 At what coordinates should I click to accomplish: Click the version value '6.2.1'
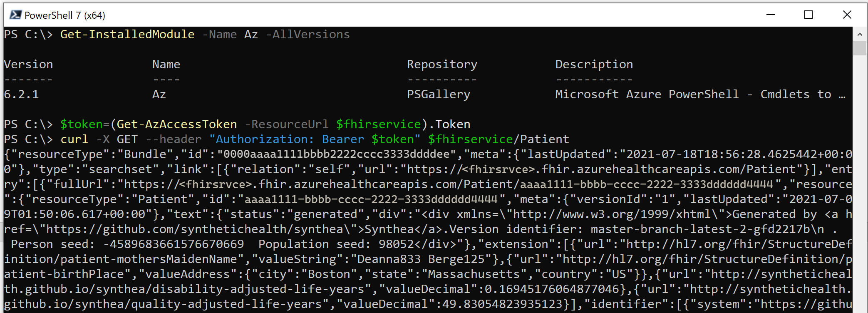[x=22, y=94]
